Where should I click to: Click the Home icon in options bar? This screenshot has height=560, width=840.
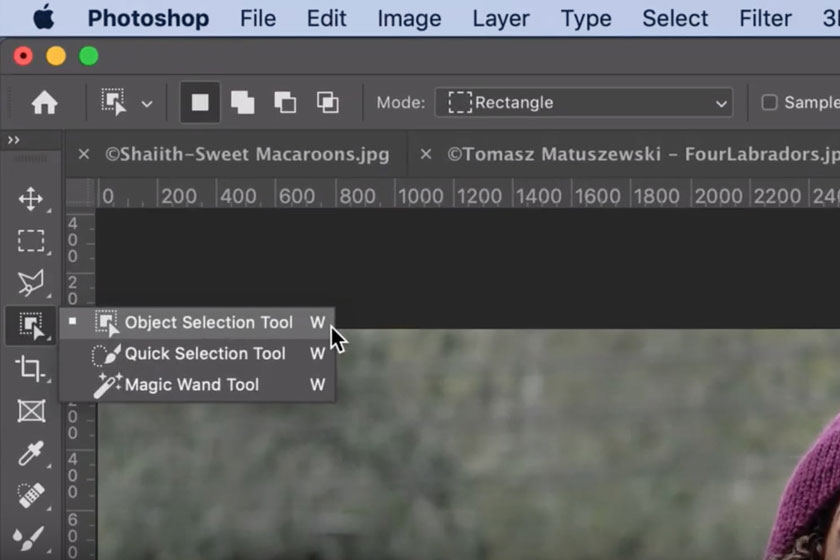pyautogui.click(x=44, y=102)
